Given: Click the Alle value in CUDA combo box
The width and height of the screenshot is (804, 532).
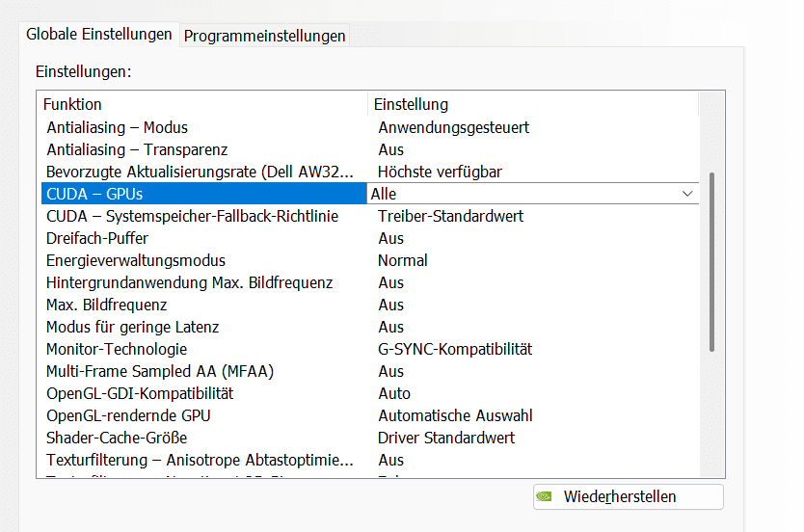Looking at the screenshot, I should pos(384,194).
